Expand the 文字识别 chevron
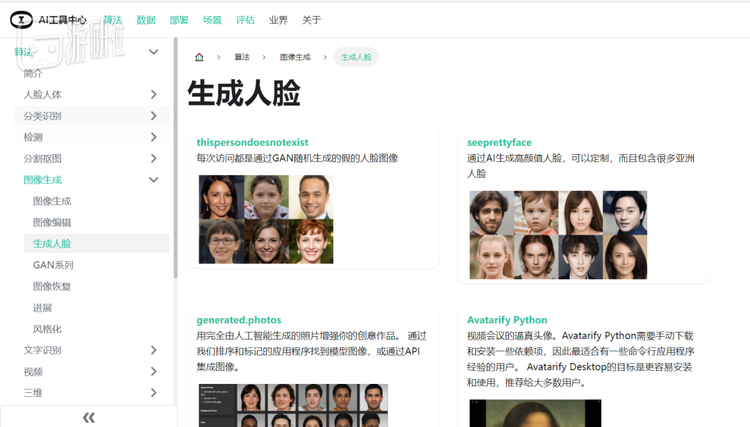Screen dimensions: 750x427 (x=154, y=350)
